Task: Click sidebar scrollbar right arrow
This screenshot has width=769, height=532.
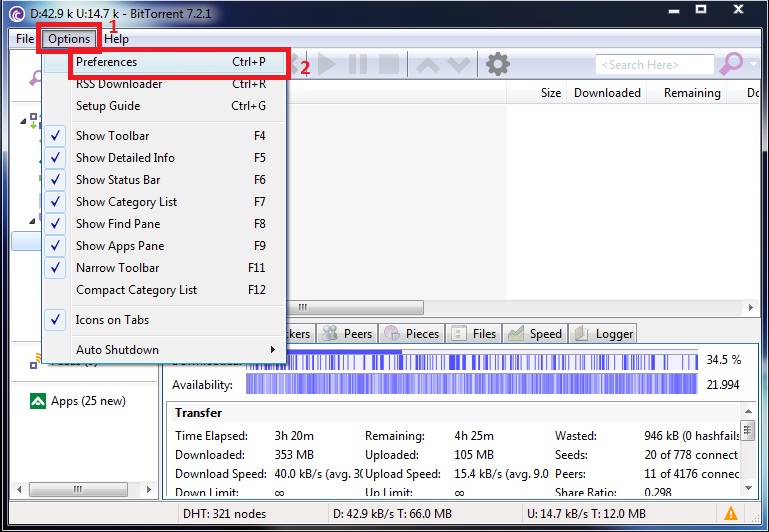Action: tap(149, 489)
